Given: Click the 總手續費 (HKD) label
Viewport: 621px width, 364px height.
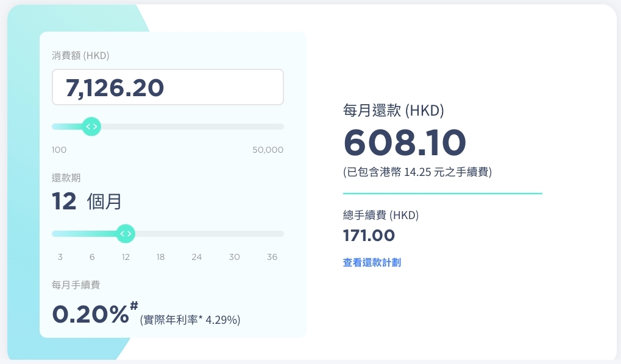Looking at the screenshot, I should pos(381,215).
